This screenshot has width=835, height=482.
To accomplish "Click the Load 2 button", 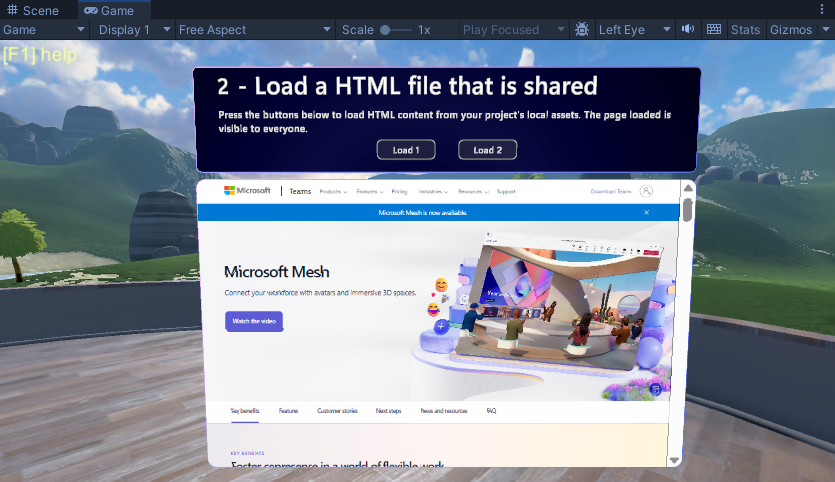I will click(x=487, y=150).
